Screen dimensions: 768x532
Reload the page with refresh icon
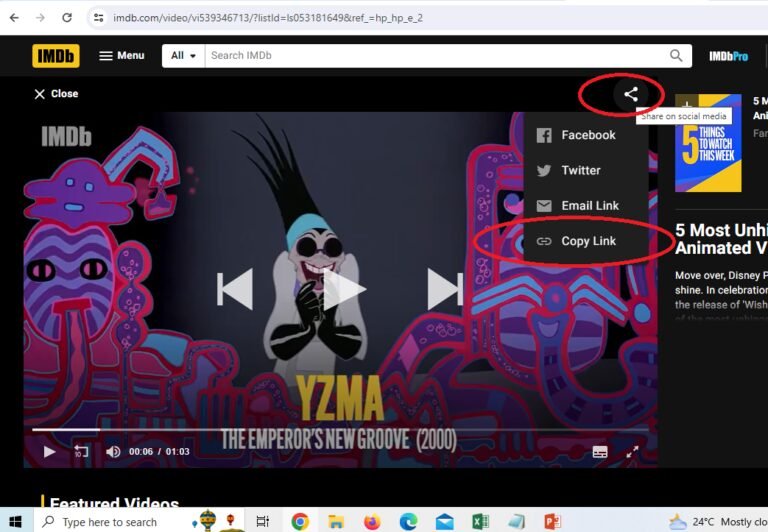67,18
